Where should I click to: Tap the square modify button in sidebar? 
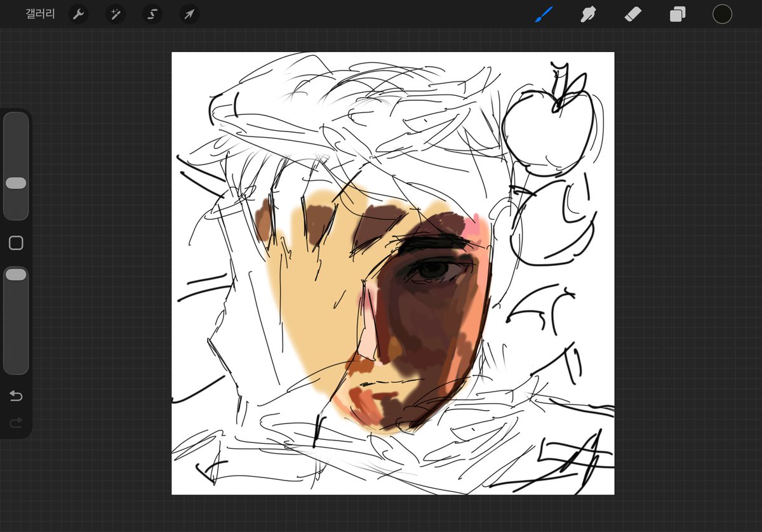pos(16,243)
